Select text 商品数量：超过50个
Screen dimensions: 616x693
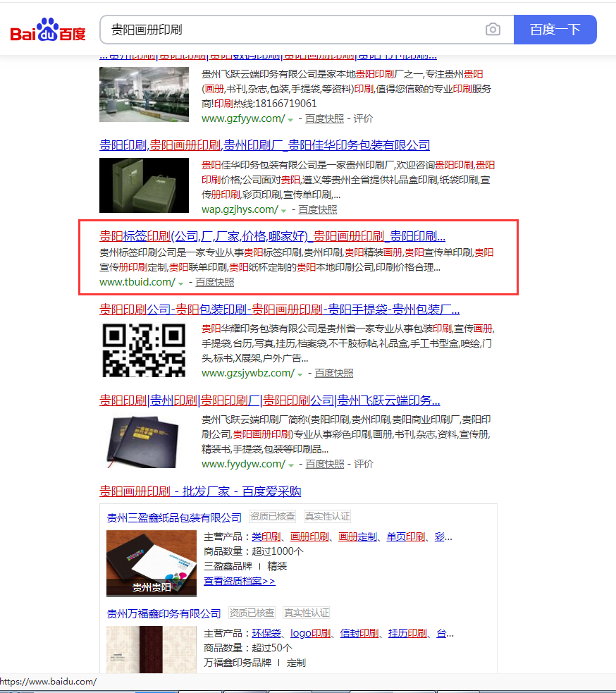pyautogui.click(x=248, y=647)
